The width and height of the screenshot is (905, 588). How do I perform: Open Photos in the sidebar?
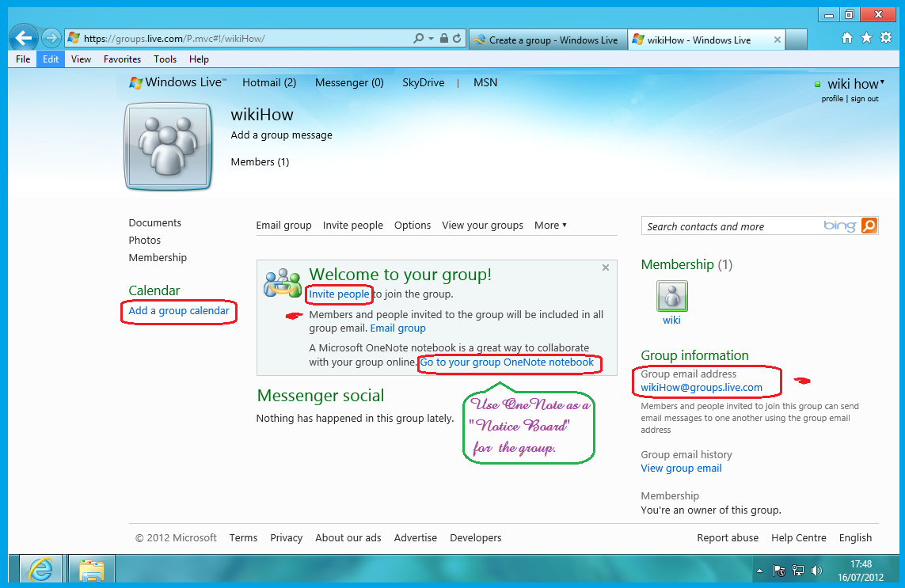click(144, 240)
